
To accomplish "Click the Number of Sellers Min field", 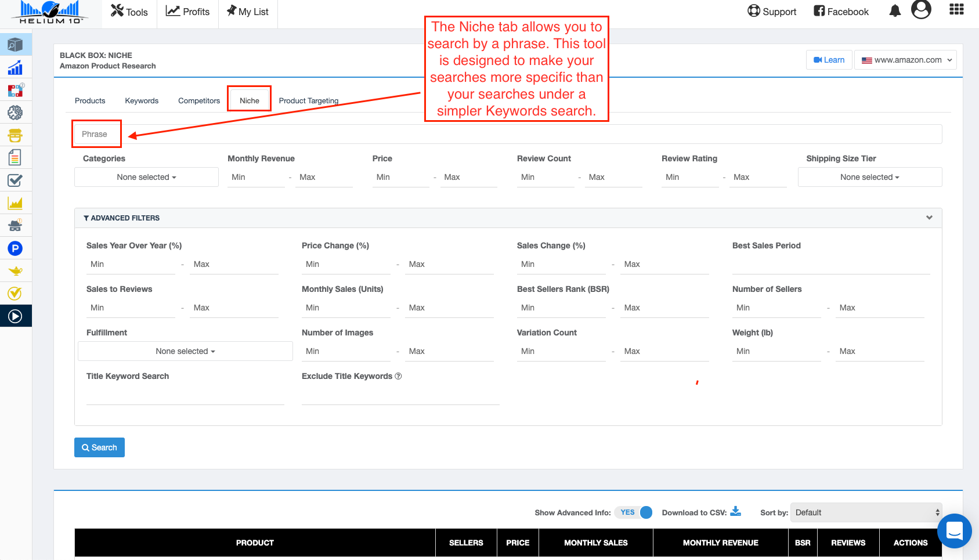I will 776,308.
